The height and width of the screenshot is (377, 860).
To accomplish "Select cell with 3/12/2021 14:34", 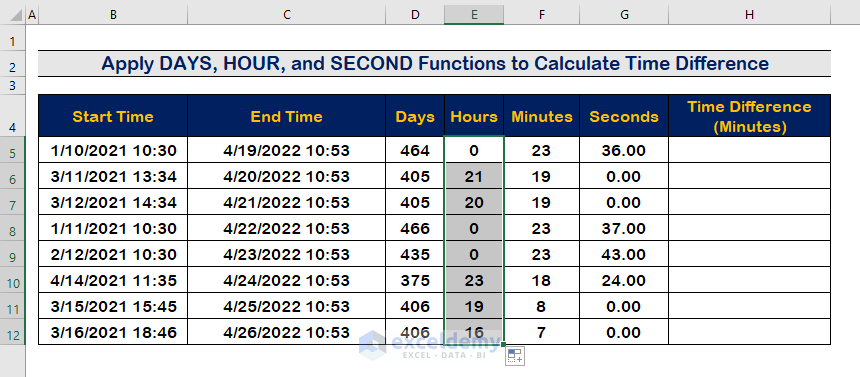I will point(113,202).
